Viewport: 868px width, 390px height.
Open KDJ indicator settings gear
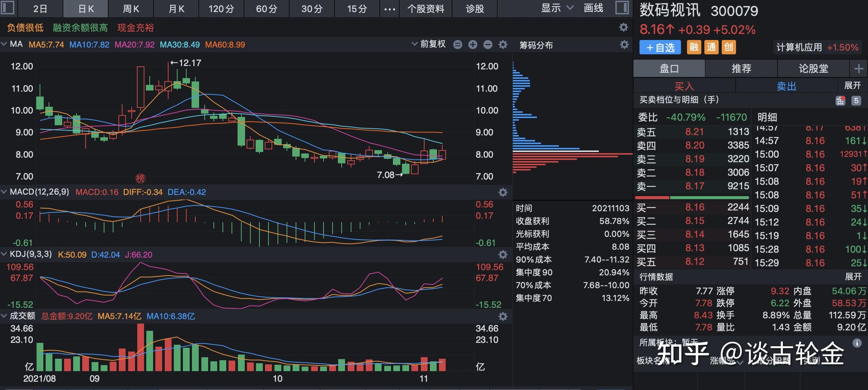pos(503,255)
